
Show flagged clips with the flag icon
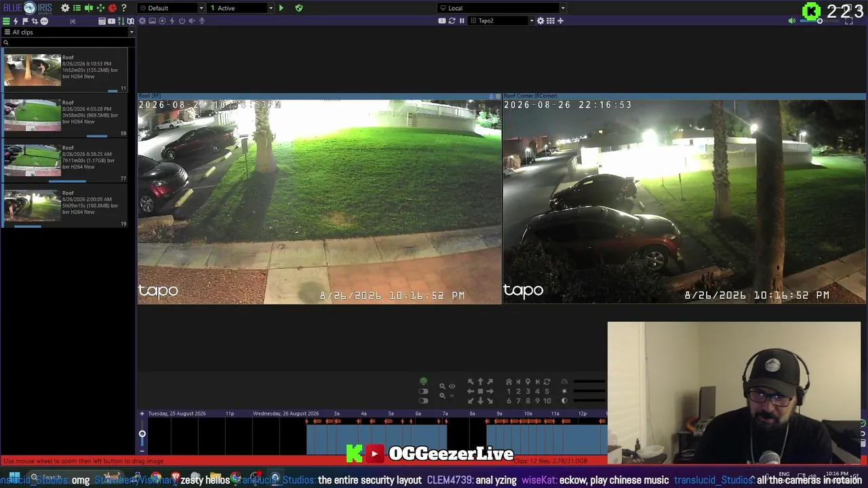pyautogui.click(x=25, y=21)
